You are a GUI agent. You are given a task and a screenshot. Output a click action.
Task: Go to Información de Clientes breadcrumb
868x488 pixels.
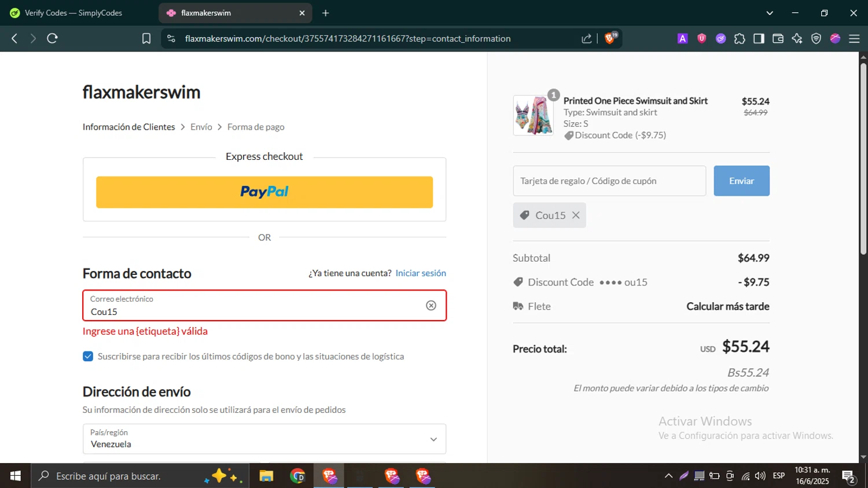[x=128, y=127]
